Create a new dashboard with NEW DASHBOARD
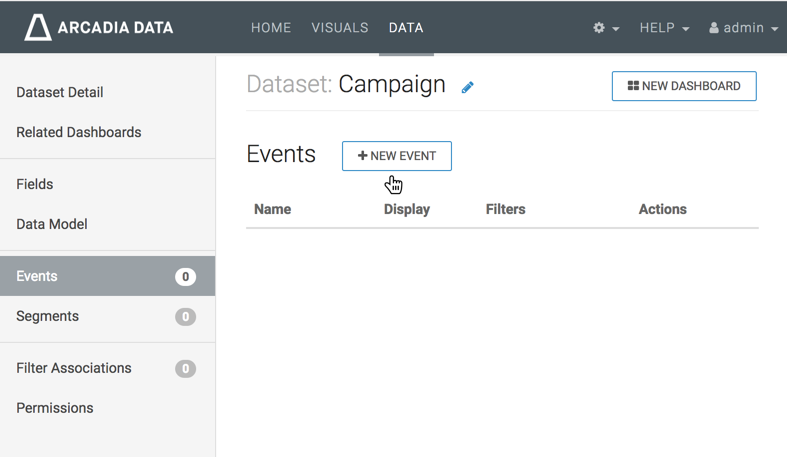This screenshot has height=457, width=787. (x=684, y=86)
